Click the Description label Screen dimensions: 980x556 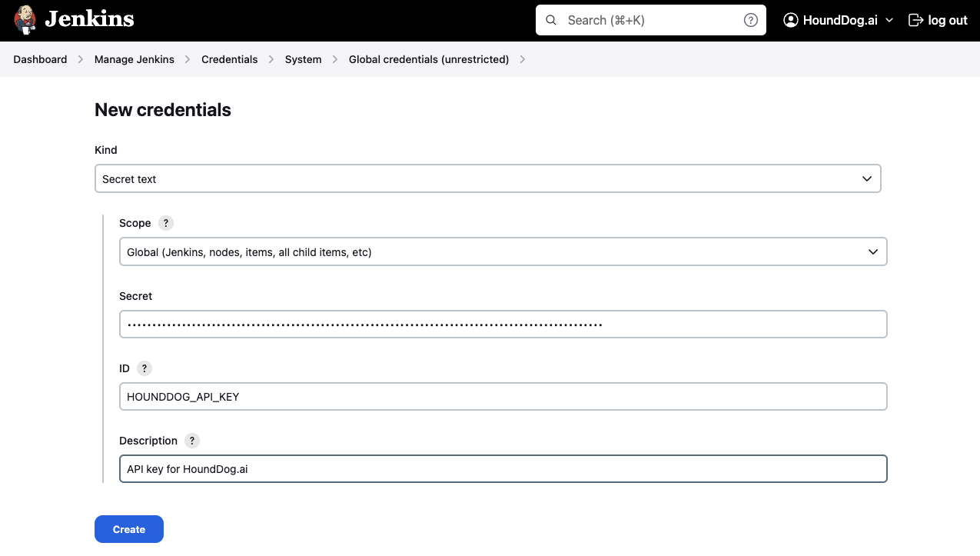tap(148, 441)
